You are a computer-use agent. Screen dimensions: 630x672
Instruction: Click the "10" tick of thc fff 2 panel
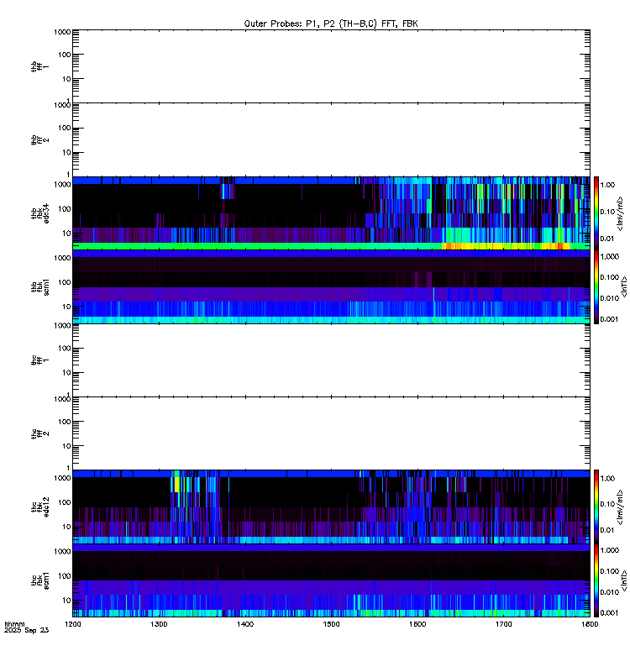[x=67, y=446]
